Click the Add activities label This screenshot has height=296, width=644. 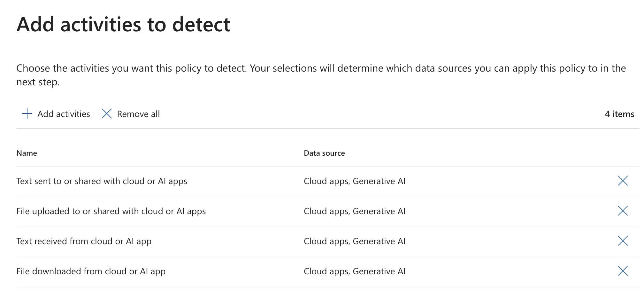click(x=64, y=114)
